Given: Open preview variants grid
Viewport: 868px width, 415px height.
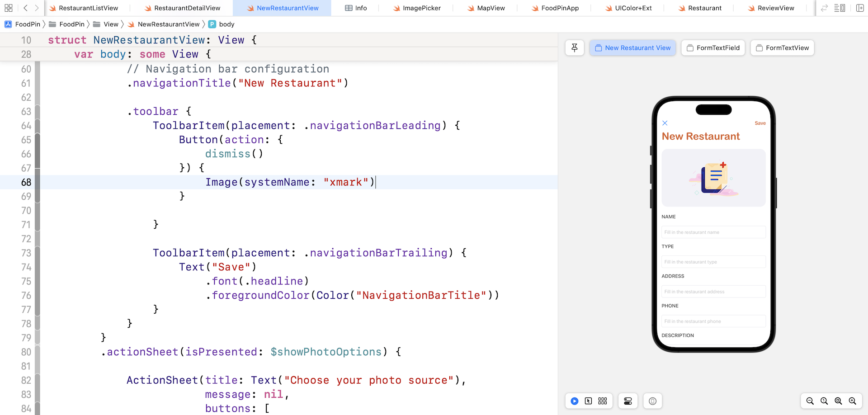Looking at the screenshot, I should point(603,401).
